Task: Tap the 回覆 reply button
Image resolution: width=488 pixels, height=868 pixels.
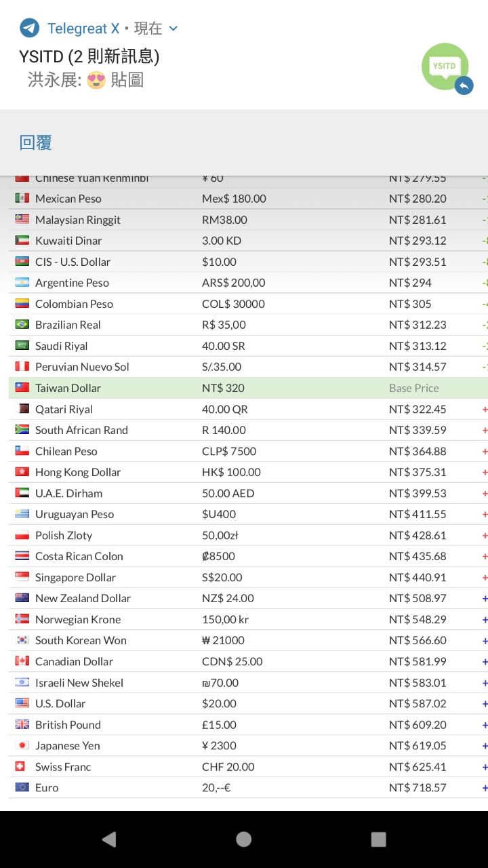Action: [36, 142]
